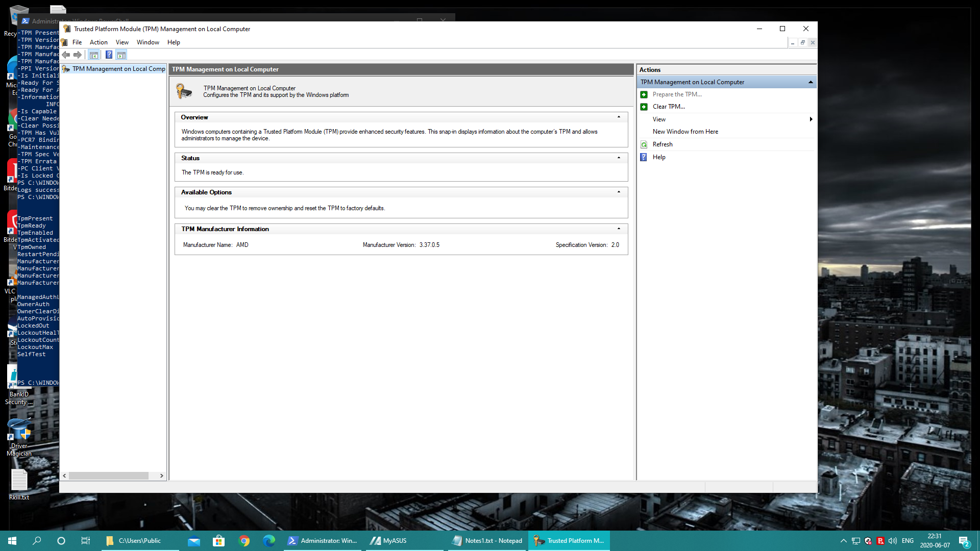Toggle Show/Hide Console Tree toolbar icon
Screen dimensions: 980x551
click(x=94, y=55)
